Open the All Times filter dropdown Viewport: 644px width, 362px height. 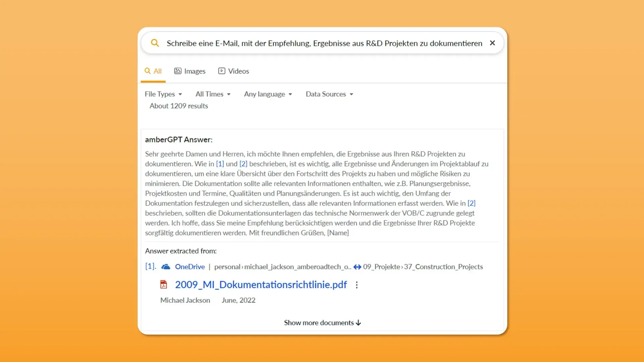click(213, 94)
